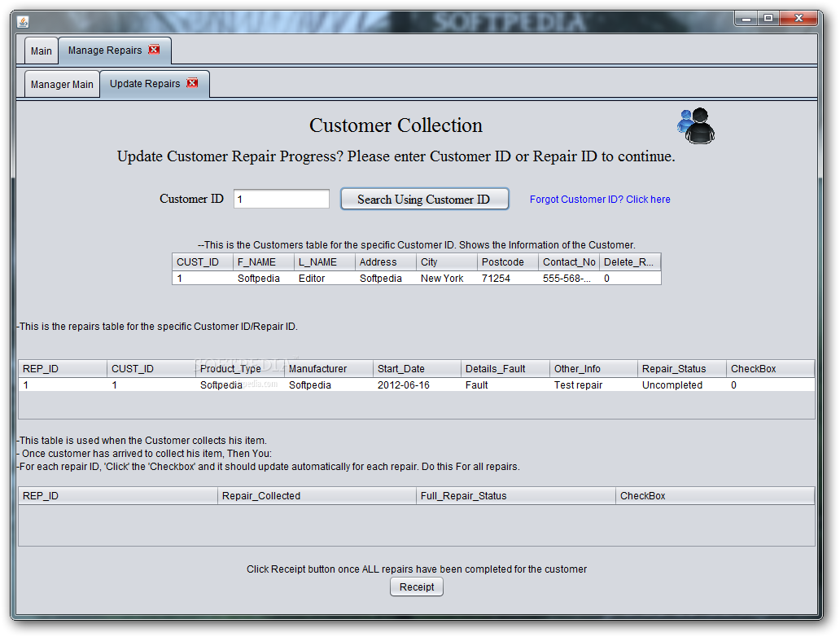The width and height of the screenshot is (840, 637).
Task: Open the Manager Main tab
Action: click(62, 84)
